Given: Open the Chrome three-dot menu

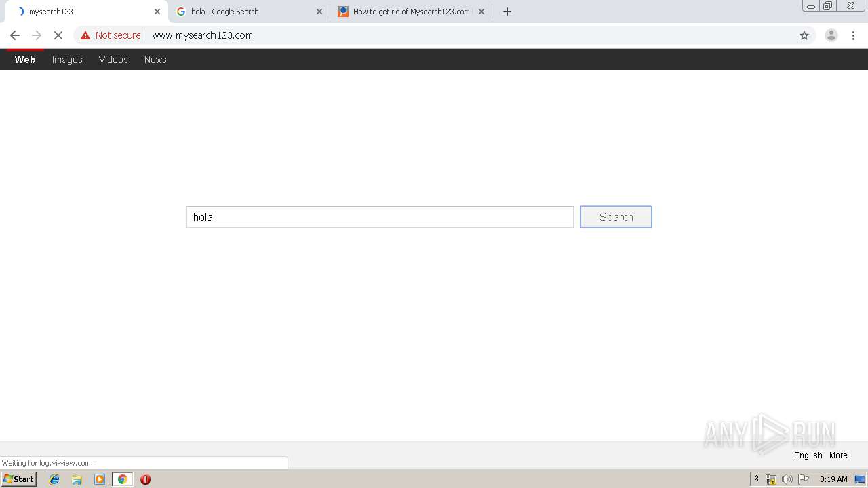Looking at the screenshot, I should click(x=854, y=35).
